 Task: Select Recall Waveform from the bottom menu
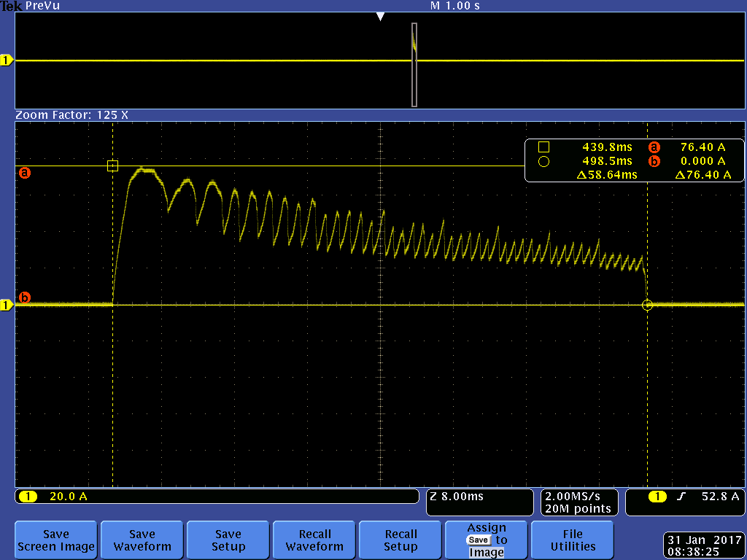[x=314, y=540]
